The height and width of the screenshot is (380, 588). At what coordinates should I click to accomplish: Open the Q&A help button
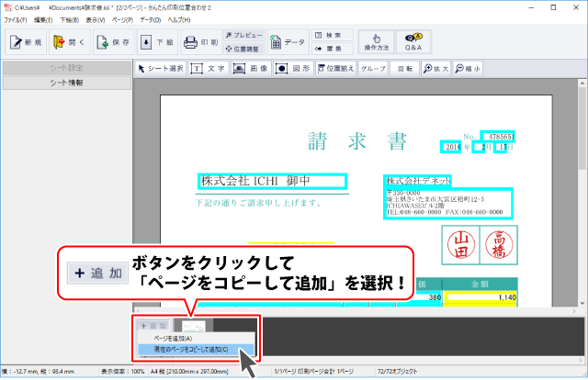coord(413,41)
